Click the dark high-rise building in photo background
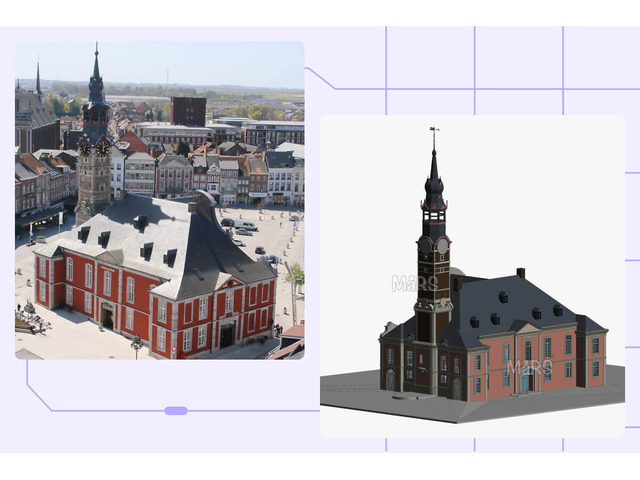 click(188, 110)
